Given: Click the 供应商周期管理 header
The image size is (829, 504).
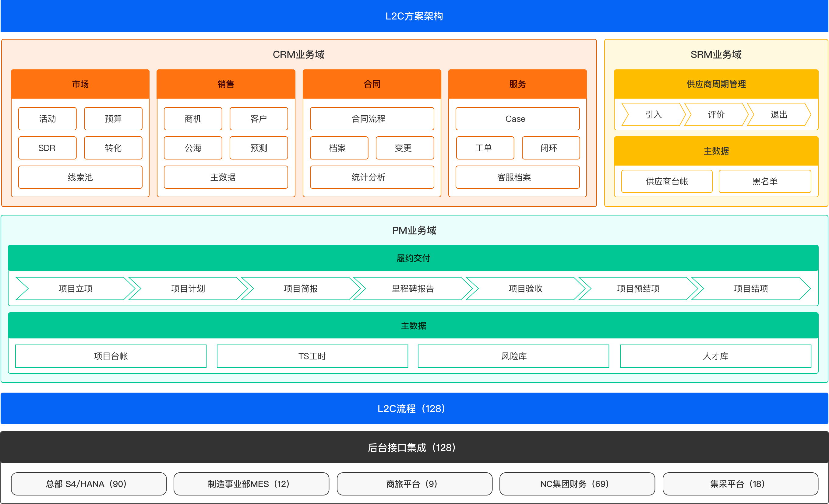Looking at the screenshot, I should click(x=716, y=84).
